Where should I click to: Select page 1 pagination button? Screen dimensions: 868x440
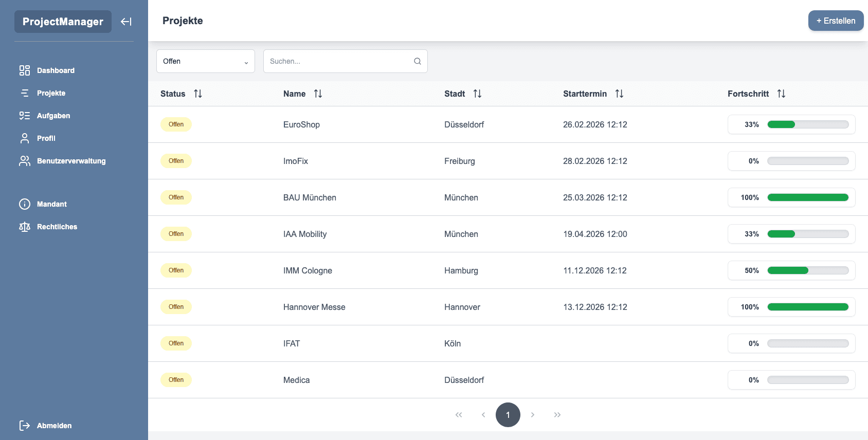(508, 415)
